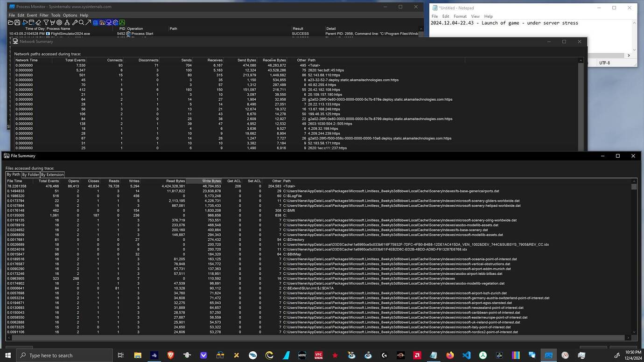Open Find with the magnifier icon
Image resolution: width=644 pixels, height=362 pixels.
81,22
